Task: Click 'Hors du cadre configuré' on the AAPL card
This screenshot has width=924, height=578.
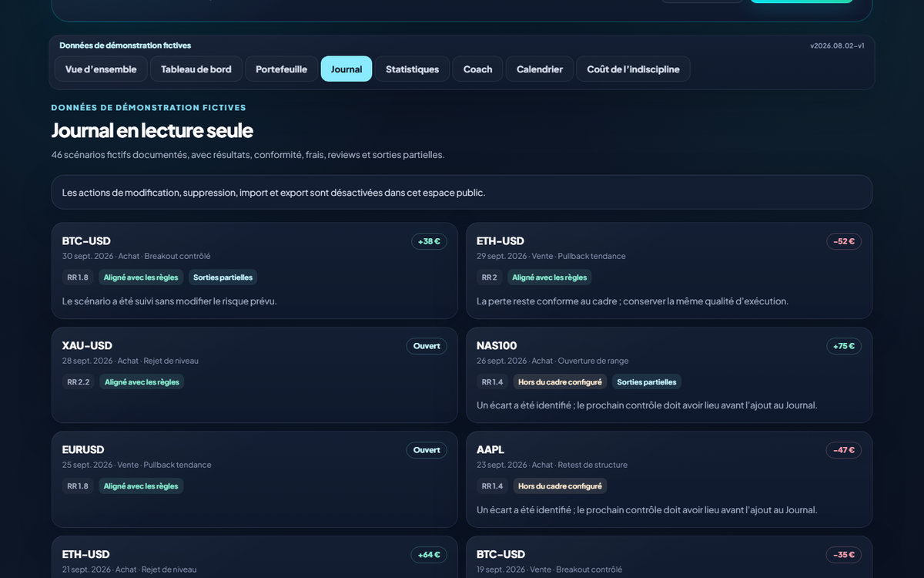Action: pyautogui.click(x=560, y=486)
